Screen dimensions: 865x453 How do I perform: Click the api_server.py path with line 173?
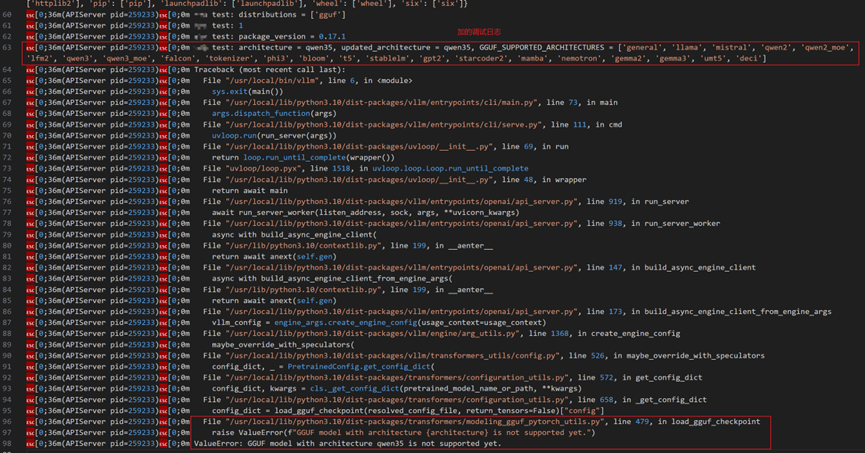403,312
